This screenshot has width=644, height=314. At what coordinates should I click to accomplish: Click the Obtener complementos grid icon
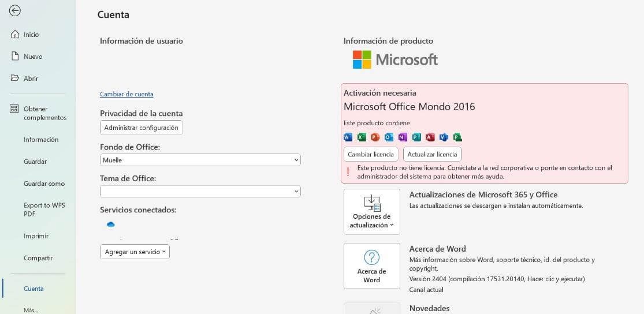tap(14, 109)
